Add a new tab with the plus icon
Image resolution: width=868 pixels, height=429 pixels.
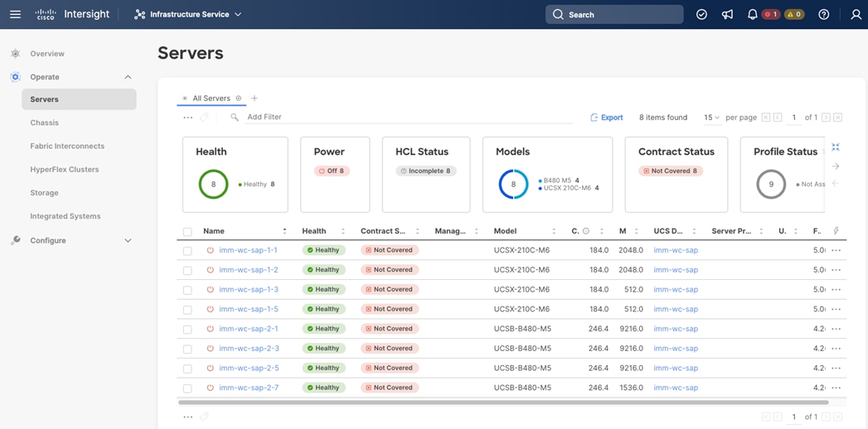pyautogui.click(x=255, y=99)
